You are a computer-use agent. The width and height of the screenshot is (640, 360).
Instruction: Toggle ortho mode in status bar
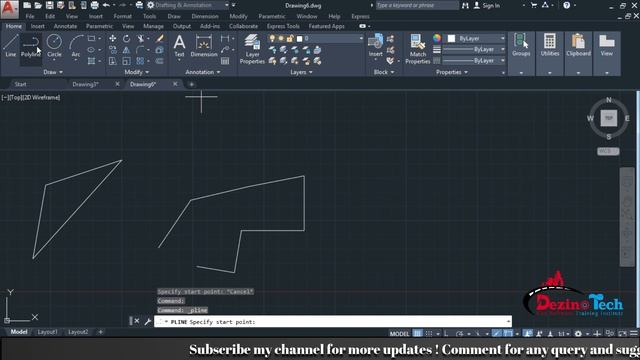(446, 333)
